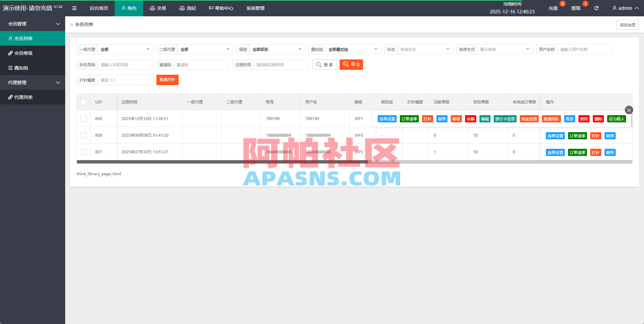Image resolution: width=644 pixels, height=324 pixels.
Task: Click the page refresh icon in header
Action: [x=596, y=8]
